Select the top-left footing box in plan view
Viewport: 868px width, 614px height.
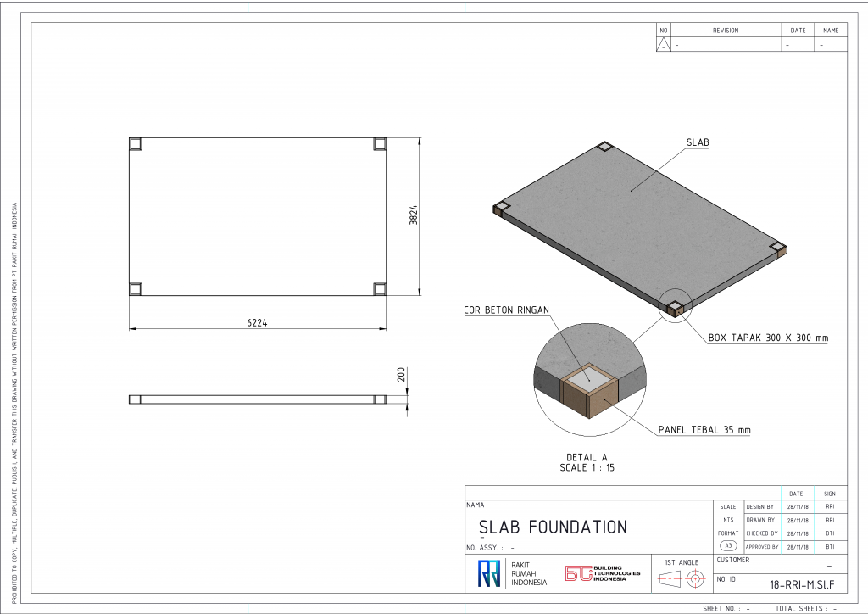click(x=136, y=144)
